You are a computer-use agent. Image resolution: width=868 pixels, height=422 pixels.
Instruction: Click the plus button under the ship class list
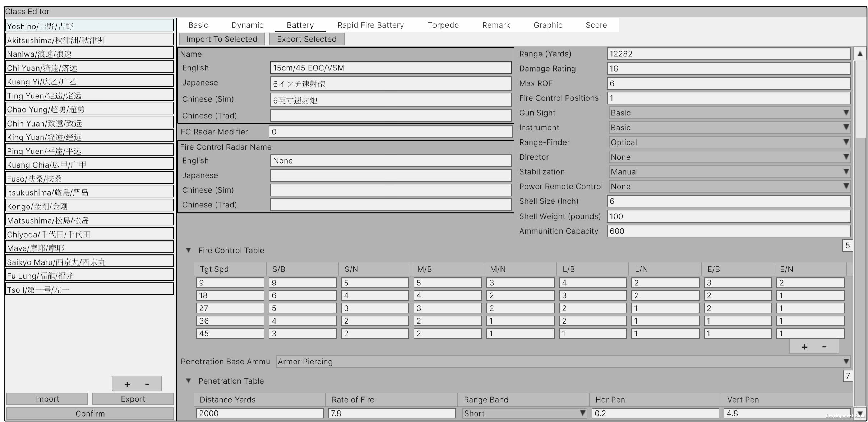point(127,384)
